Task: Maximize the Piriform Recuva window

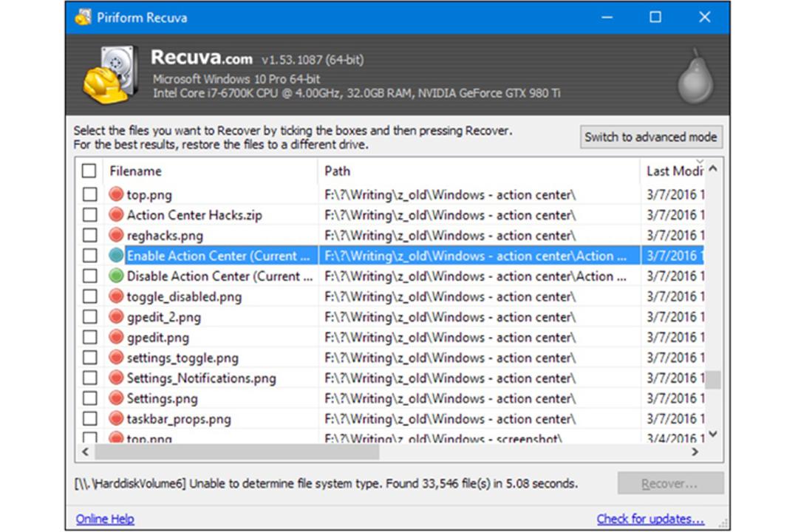Action: [x=655, y=17]
